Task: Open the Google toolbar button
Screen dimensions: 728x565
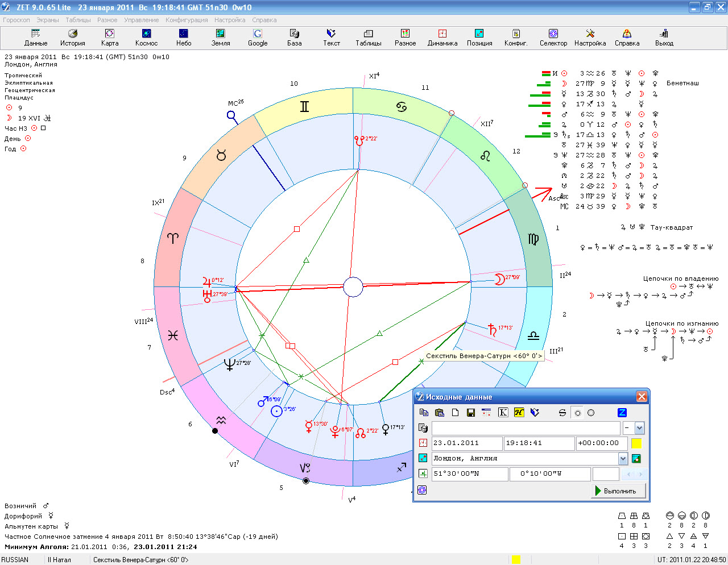Action: 257,38
